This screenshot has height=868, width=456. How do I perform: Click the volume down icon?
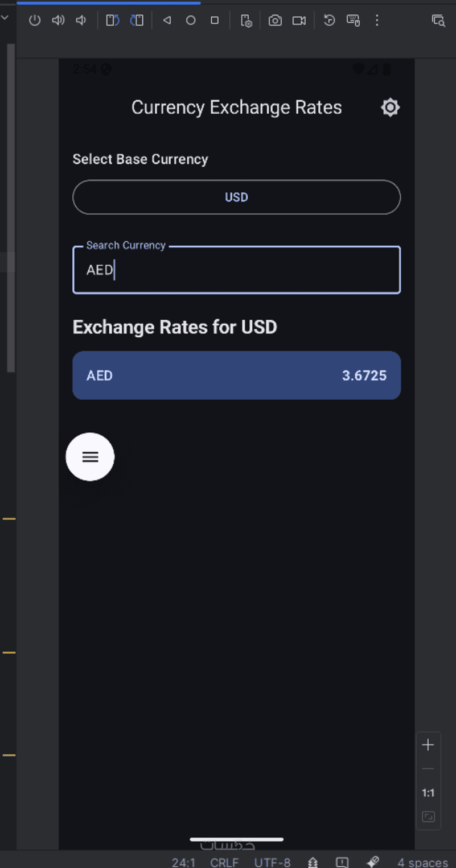tap(81, 20)
